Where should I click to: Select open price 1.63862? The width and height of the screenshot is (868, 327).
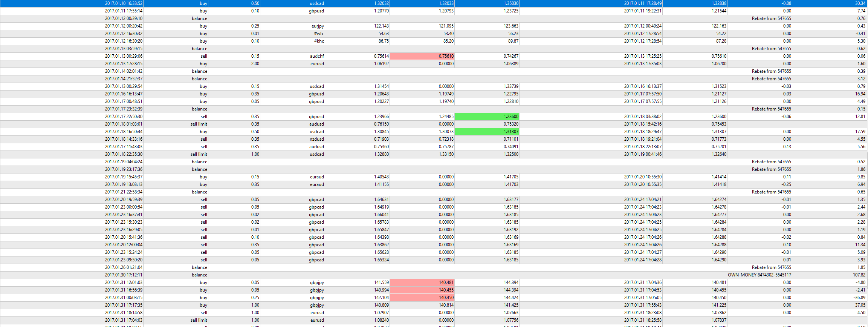click(x=381, y=245)
